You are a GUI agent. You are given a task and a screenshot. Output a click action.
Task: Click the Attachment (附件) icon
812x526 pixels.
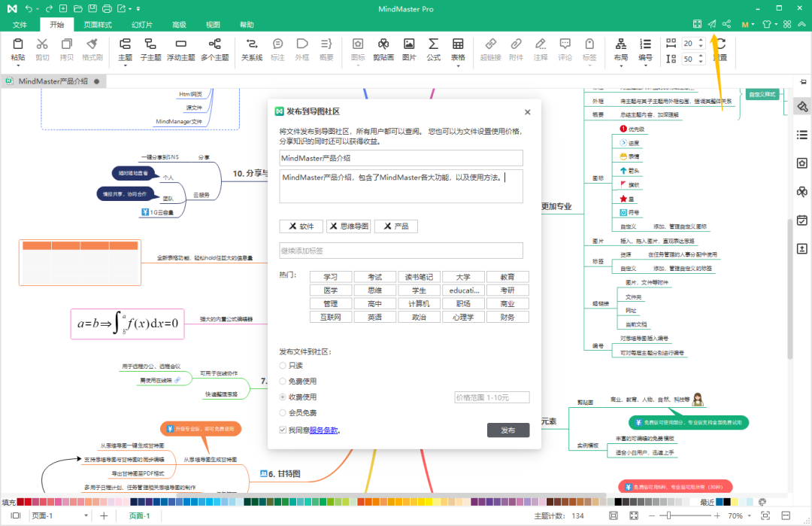(516, 44)
